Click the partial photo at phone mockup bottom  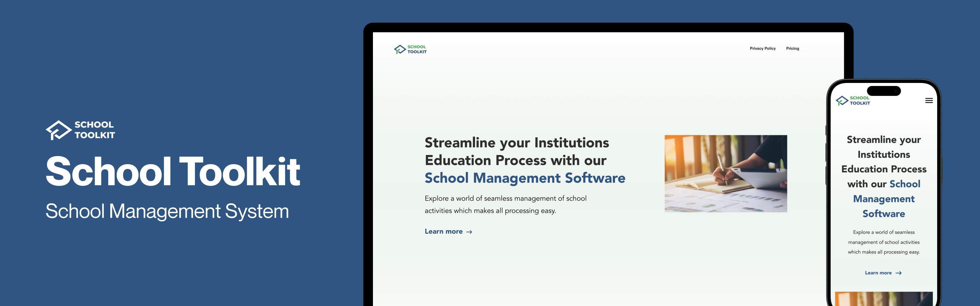(883, 299)
